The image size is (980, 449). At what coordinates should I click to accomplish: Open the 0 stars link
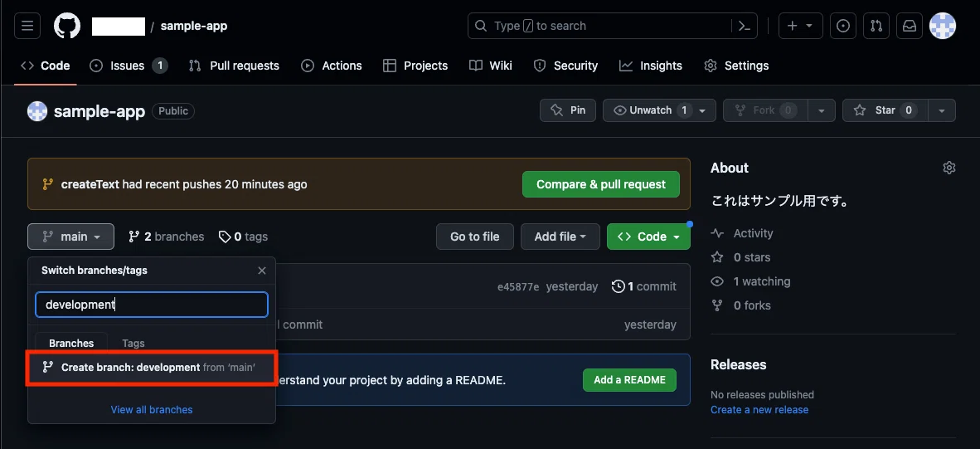click(740, 257)
